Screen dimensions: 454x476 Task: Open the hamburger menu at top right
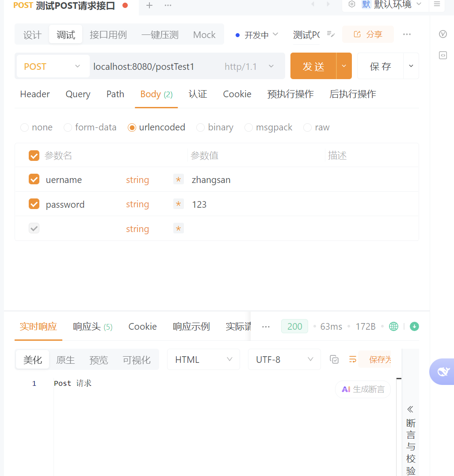(437, 4)
